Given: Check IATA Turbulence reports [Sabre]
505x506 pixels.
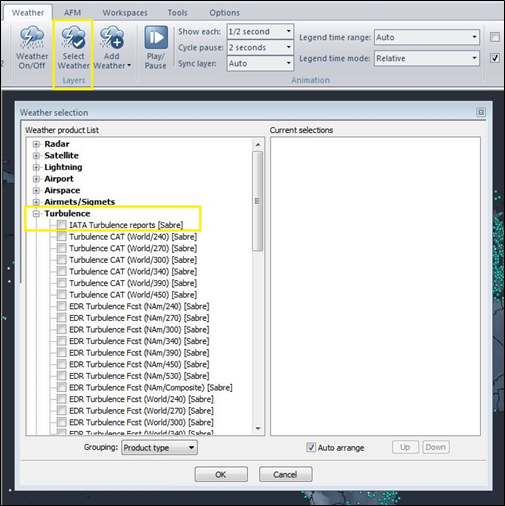Looking at the screenshot, I should coord(61,225).
